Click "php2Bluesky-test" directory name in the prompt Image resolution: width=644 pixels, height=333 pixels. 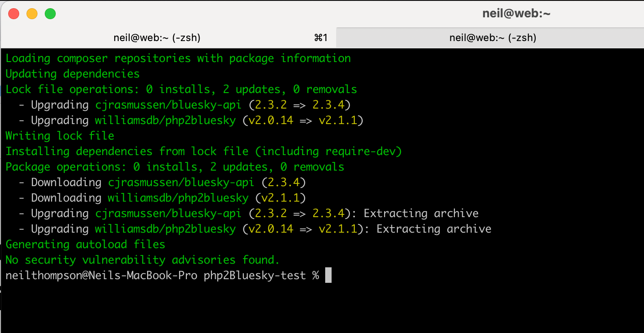(x=254, y=276)
